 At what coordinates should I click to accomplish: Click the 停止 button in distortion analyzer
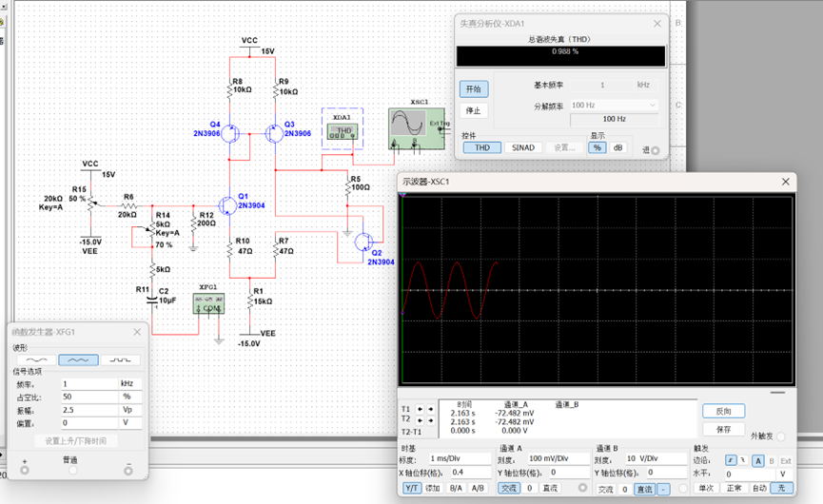point(474,110)
